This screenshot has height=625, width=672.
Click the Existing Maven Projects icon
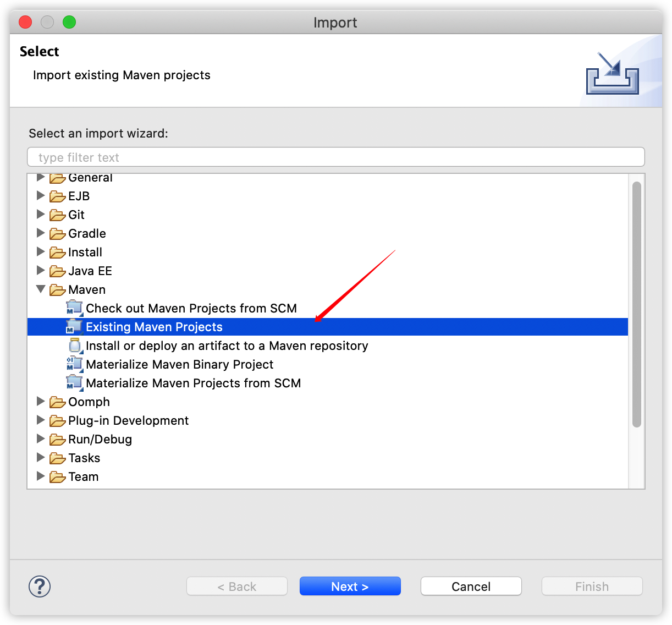click(x=74, y=327)
